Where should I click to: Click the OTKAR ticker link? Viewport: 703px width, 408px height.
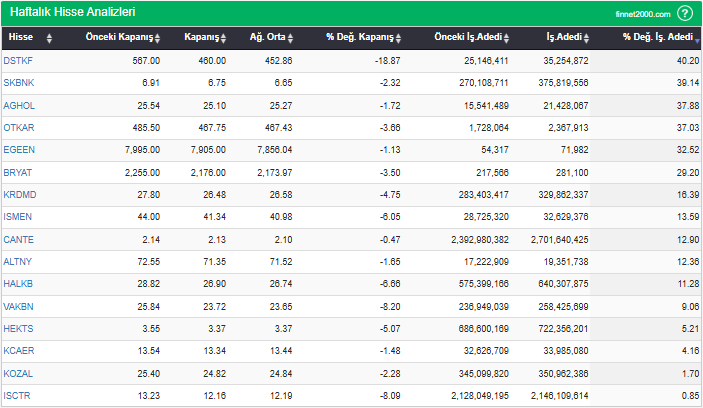19,127
